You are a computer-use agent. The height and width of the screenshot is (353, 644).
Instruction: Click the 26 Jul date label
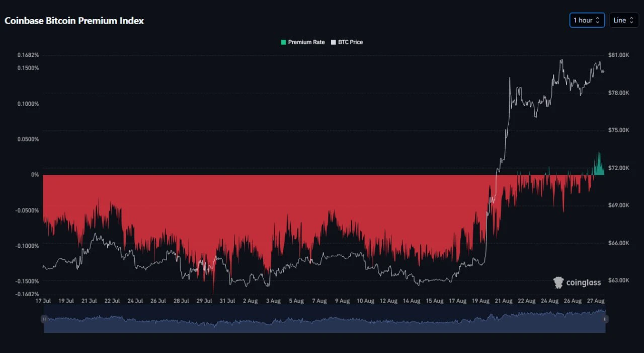pos(158,301)
